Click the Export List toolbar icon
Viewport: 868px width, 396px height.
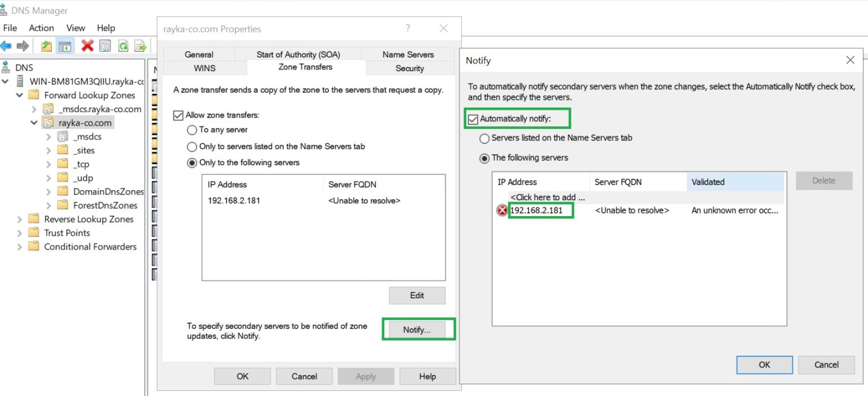pyautogui.click(x=141, y=46)
